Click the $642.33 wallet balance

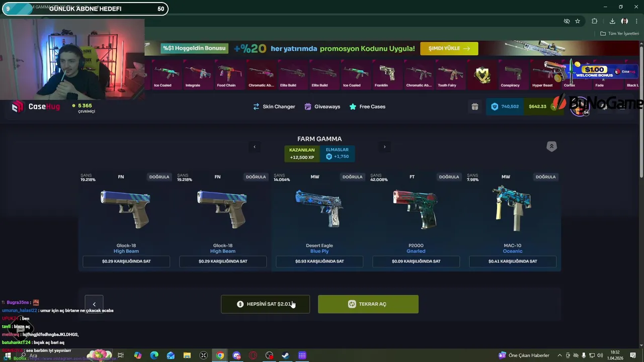point(537,107)
